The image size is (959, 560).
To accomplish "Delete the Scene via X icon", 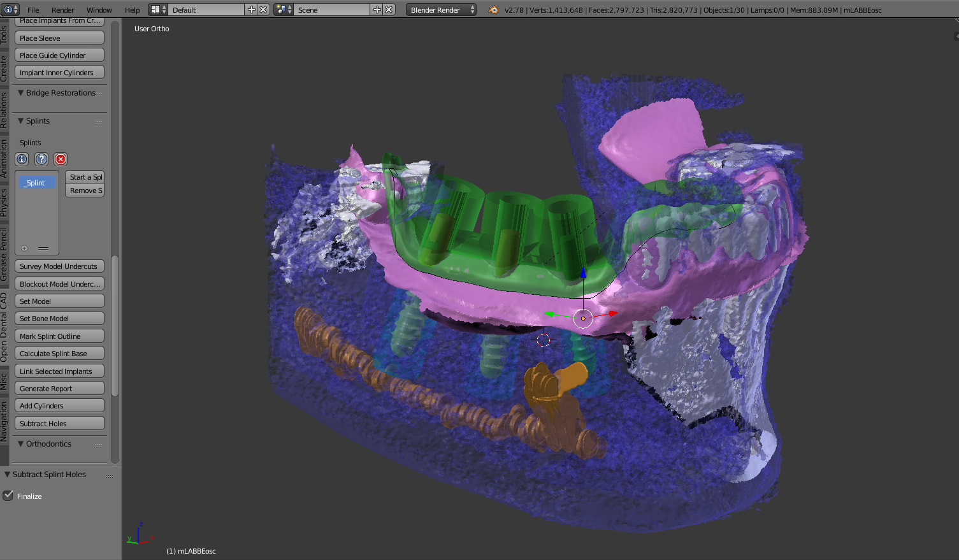I will [389, 10].
